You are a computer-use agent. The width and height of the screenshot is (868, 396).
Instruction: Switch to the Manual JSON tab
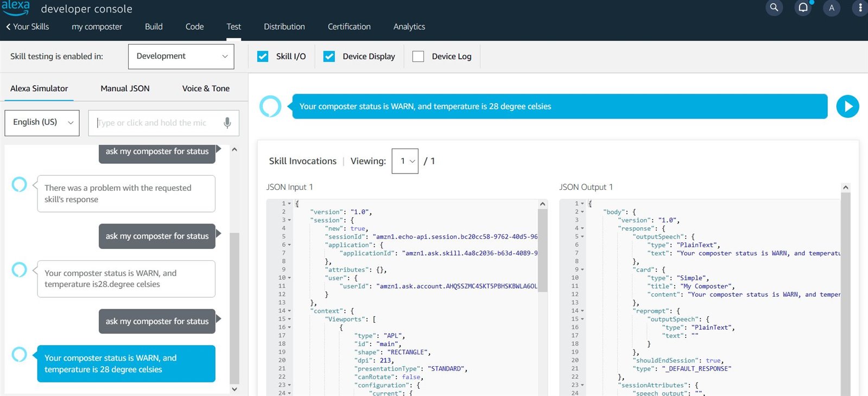(x=125, y=88)
